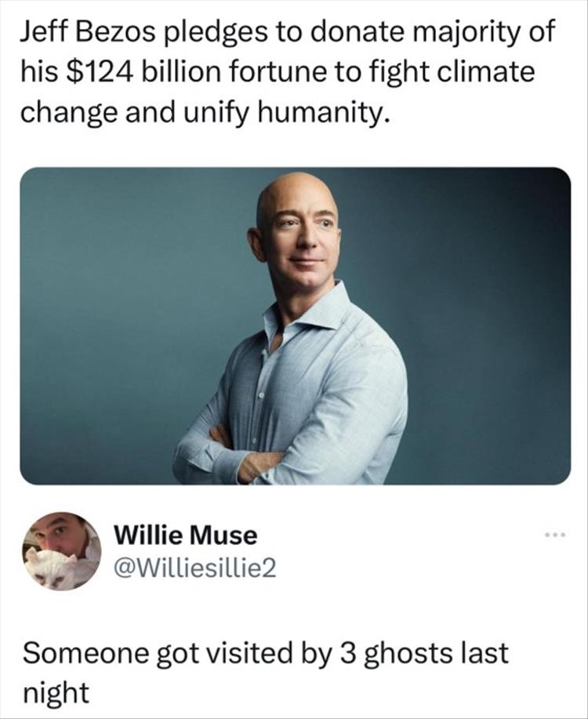Open the Willie Muse display name
This screenshot has width=588, height=719.
click(x=186, y=536)
